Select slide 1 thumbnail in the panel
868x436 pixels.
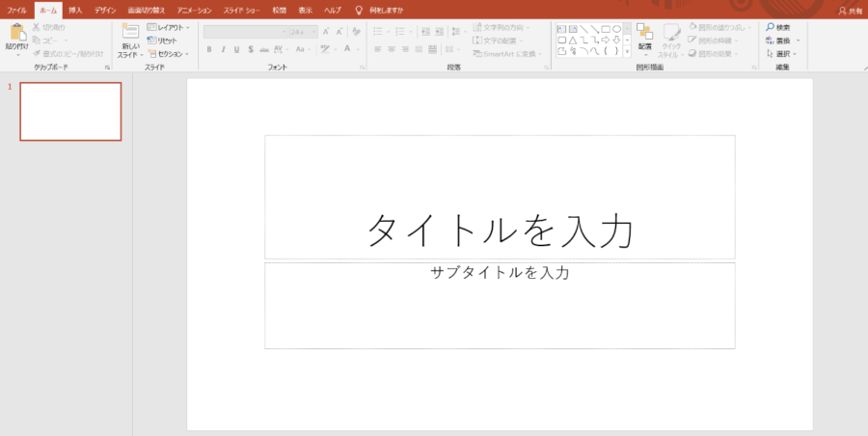click(70, 111)
